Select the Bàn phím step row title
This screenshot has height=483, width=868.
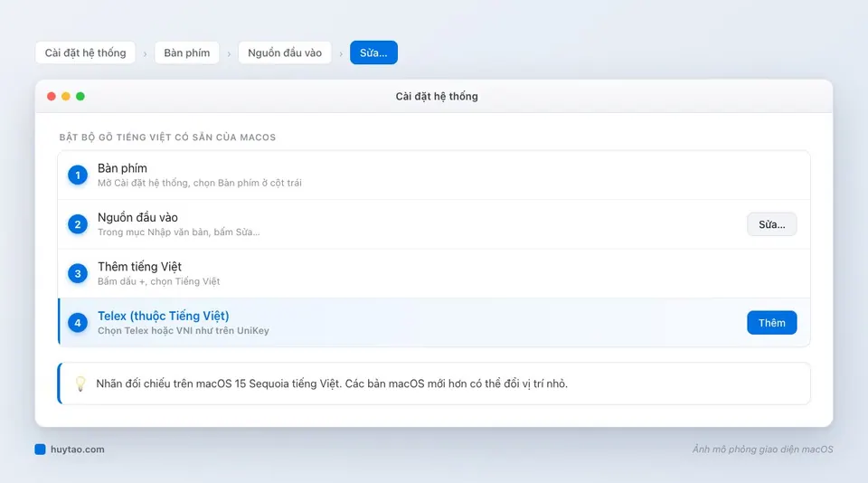122,168
